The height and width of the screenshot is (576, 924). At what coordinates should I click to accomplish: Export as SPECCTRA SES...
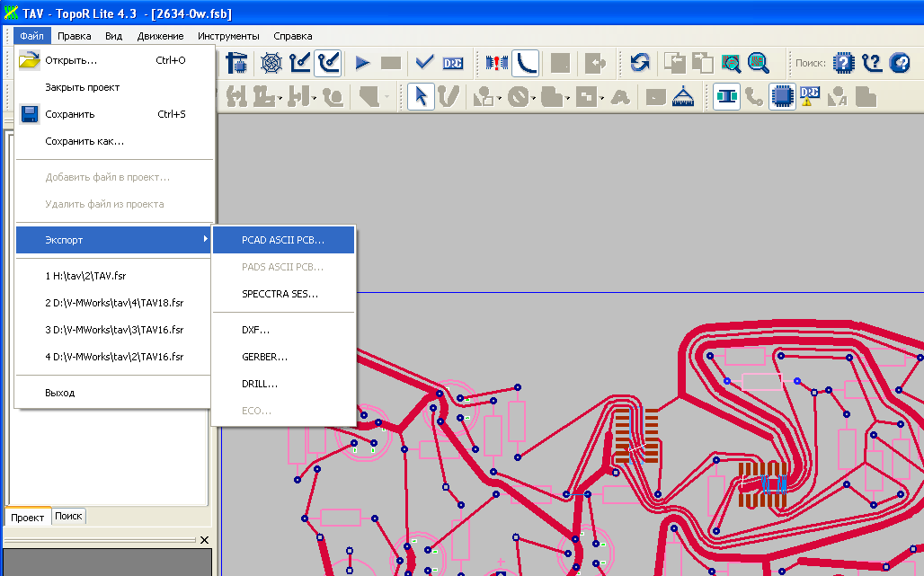click(x=283, y=294)
